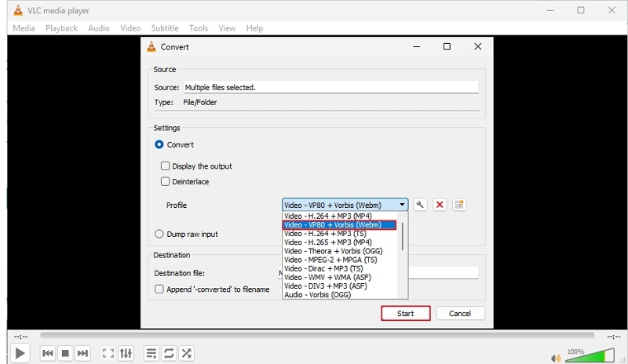Open the Help menu
The image size is (628, 364).
tap(254, 28)
